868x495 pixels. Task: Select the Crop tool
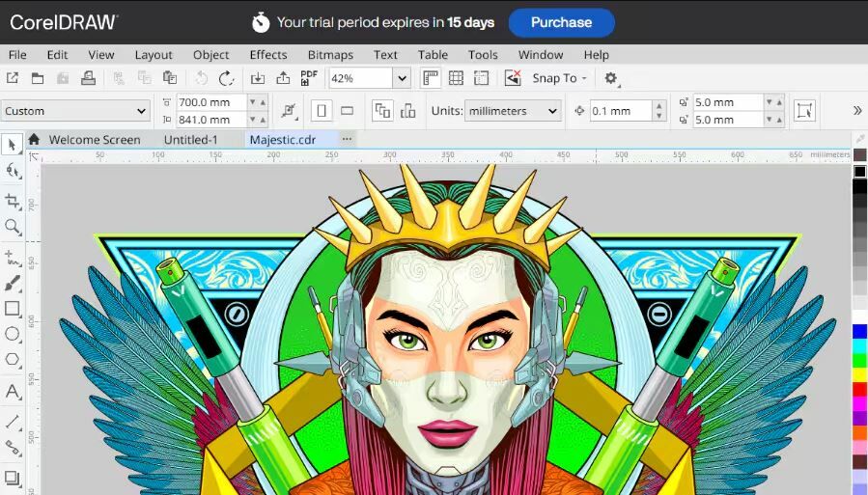pyautogui.click(x=12, y=201)
